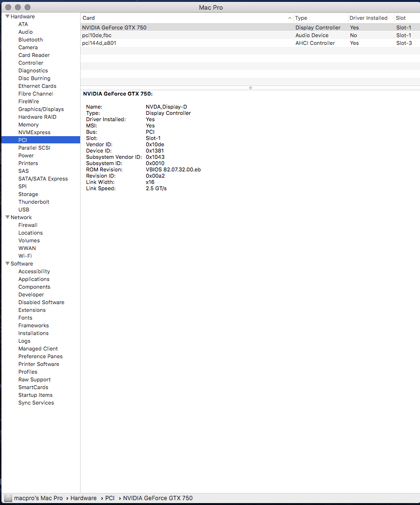
Task: Click the Device ID value 0x1381
Action: click(x=155, y=151)
